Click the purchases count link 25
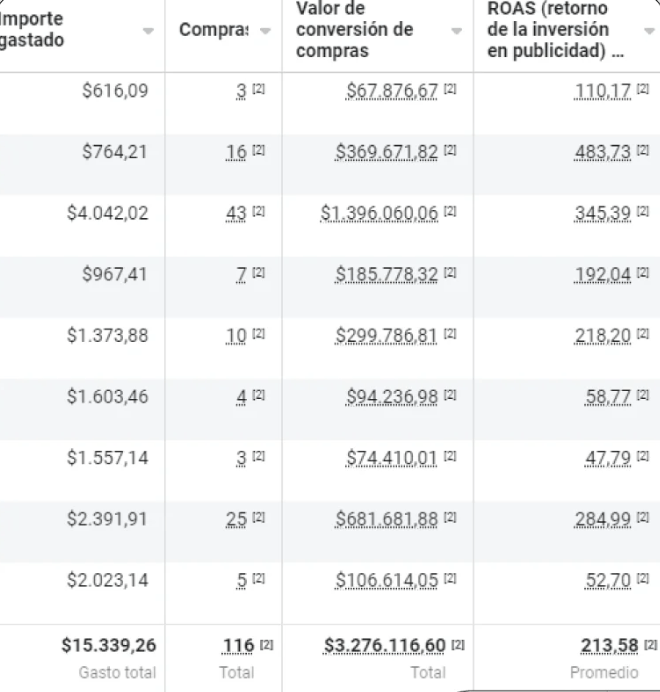The height and width of the screenshot is (692, 660). pyautogui.click(x=236, y=519)
